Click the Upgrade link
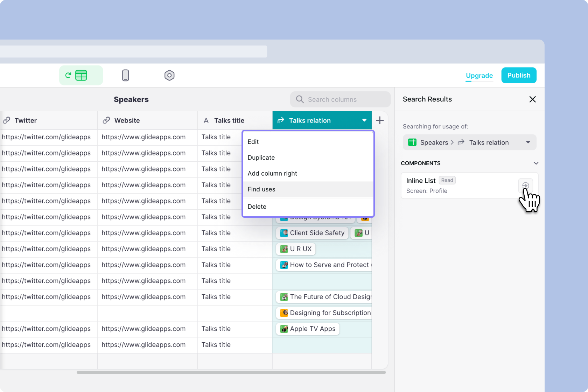Screen dimensions: 588x392 pyautogui.click(x=479, y=76)
